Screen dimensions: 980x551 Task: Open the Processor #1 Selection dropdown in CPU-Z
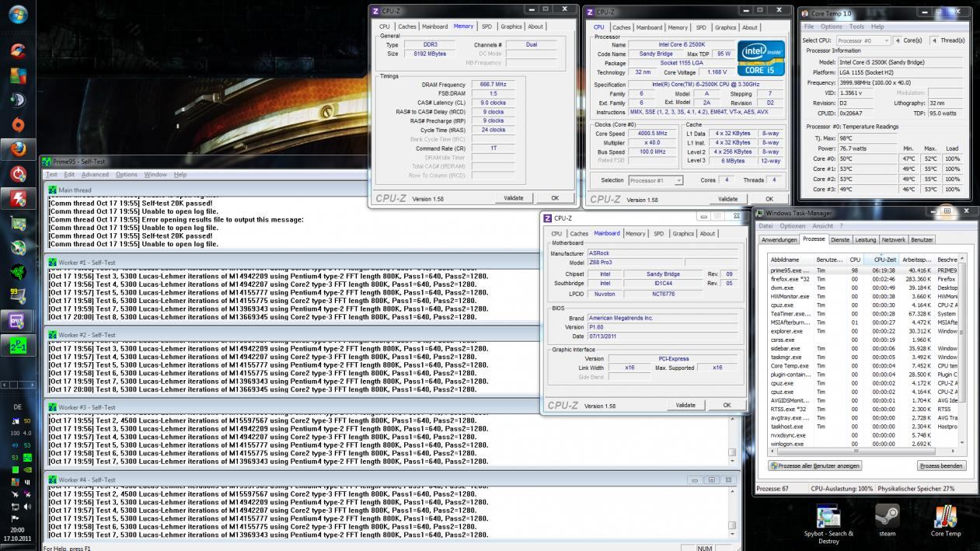(655, 180)
